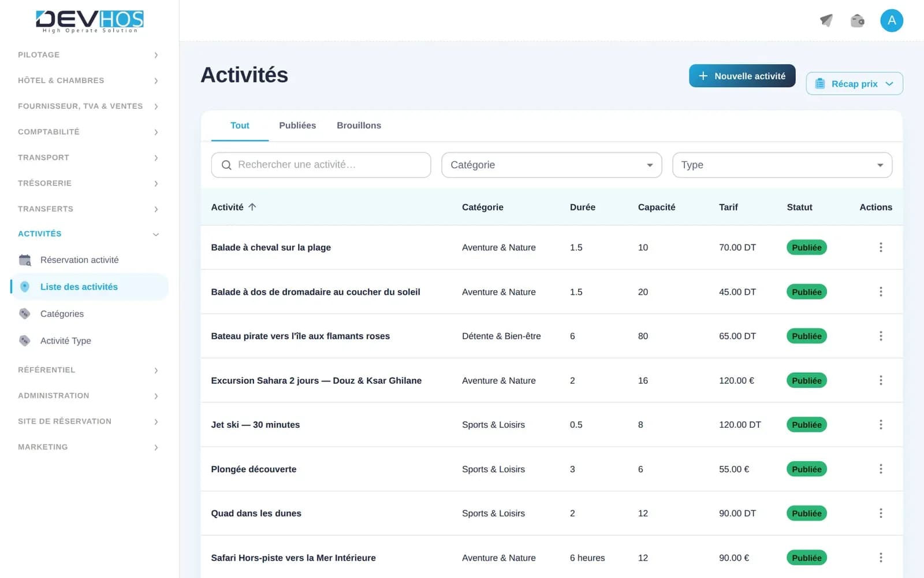Click the Nouvelle activité button
Image resolution: width=924 pixels, height=578 pixels.
tap(742, 76)
